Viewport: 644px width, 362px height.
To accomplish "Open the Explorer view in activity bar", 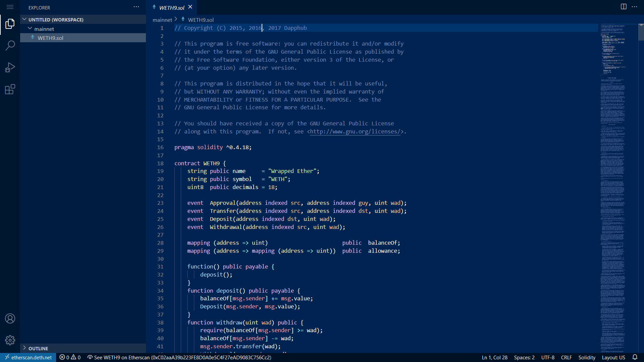I will [10, 24].
